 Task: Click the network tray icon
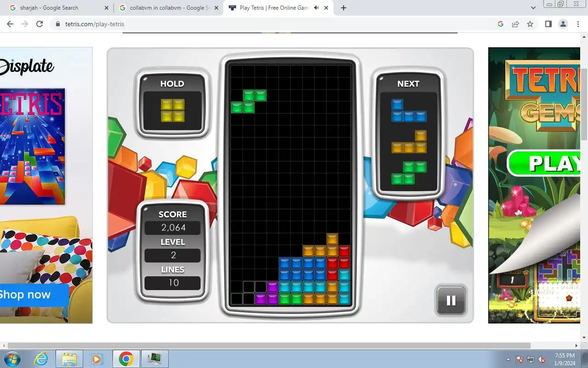(x=531, y=359)
